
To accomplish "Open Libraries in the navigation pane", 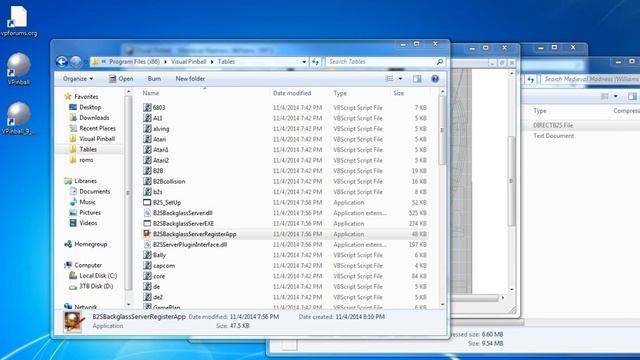I will coord(81,181).
